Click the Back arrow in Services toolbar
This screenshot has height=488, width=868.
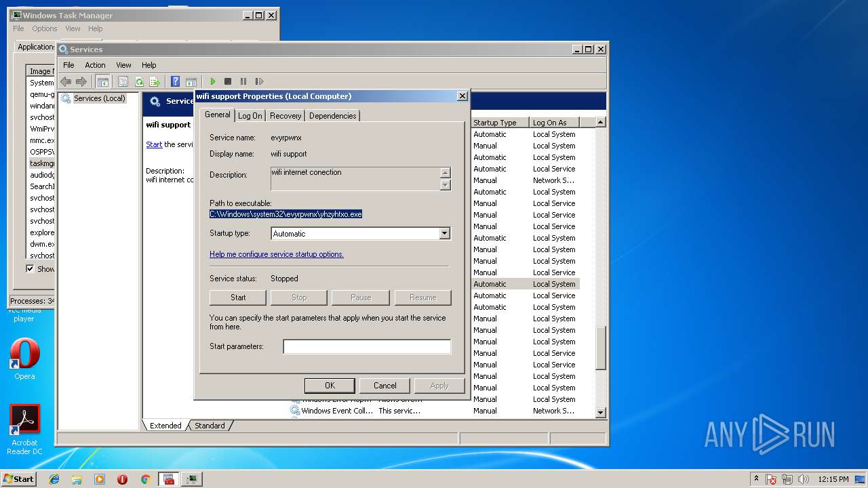pyautogui.click(x=66, y=81)
